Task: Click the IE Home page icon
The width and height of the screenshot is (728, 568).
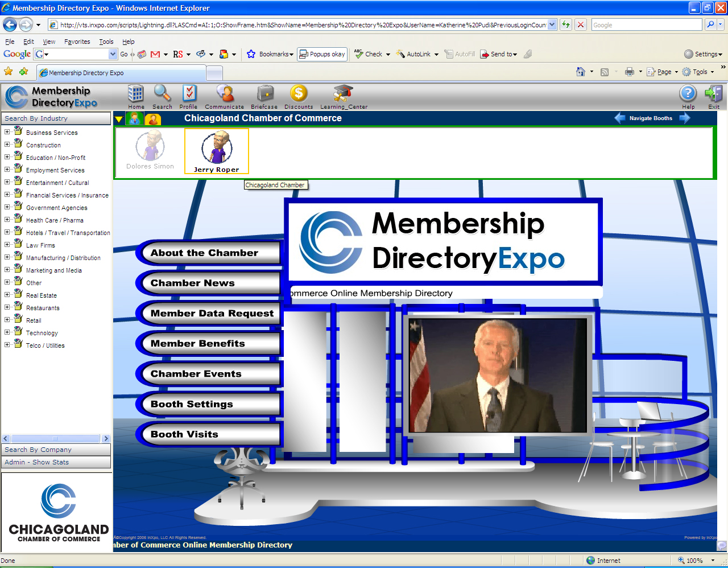Action: click(x=581, y=72)
